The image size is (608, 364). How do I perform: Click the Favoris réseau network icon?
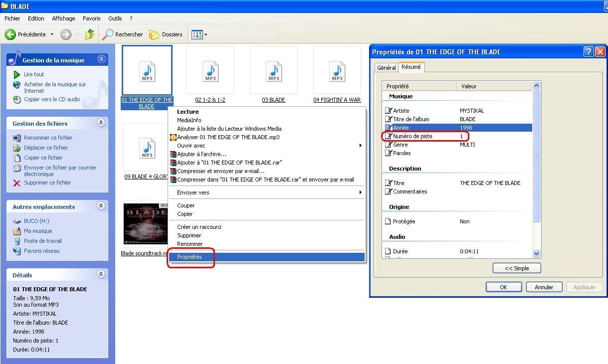click(17, 251)
